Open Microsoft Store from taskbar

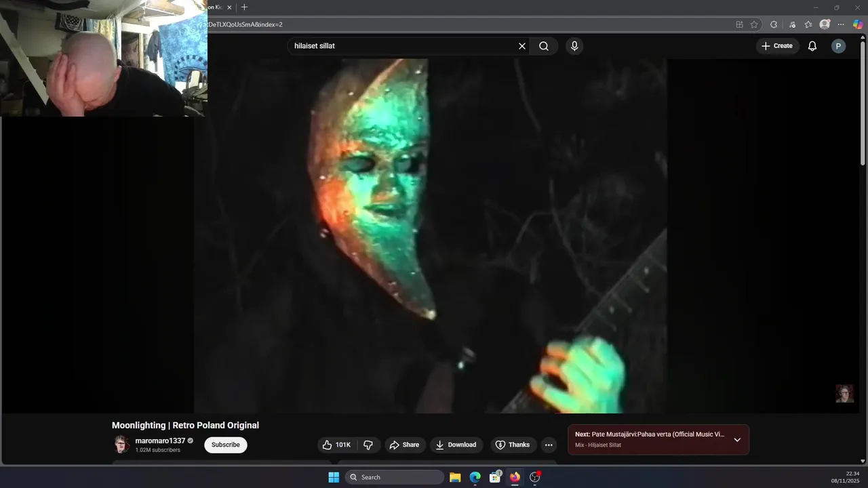(x=495, y=477)
